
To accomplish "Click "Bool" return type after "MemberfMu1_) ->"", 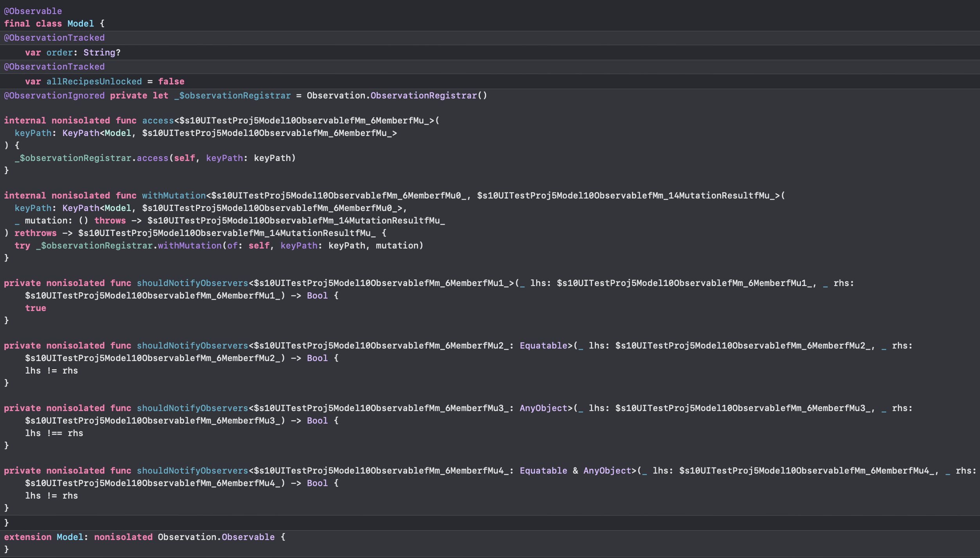I will tap(317, 295).
